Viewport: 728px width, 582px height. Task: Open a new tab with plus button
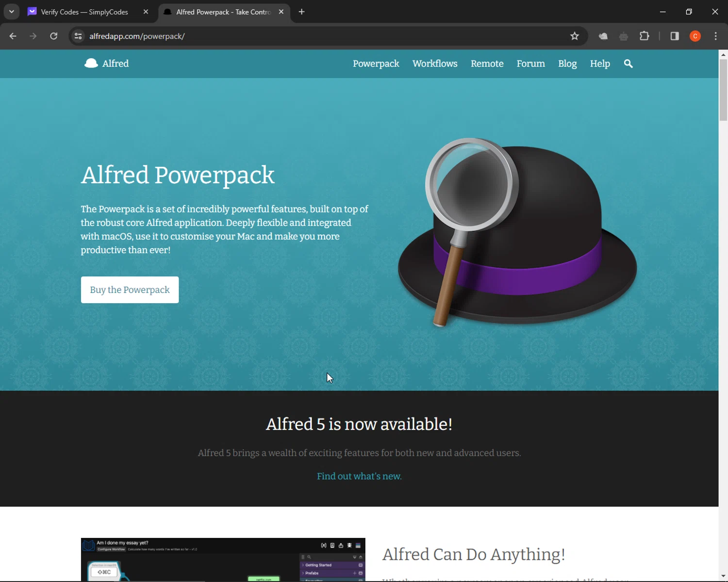(301, 12)
